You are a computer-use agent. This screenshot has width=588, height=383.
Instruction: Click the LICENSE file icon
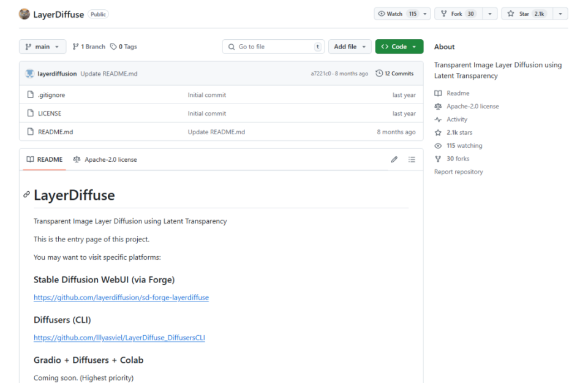tap(31, 113)
